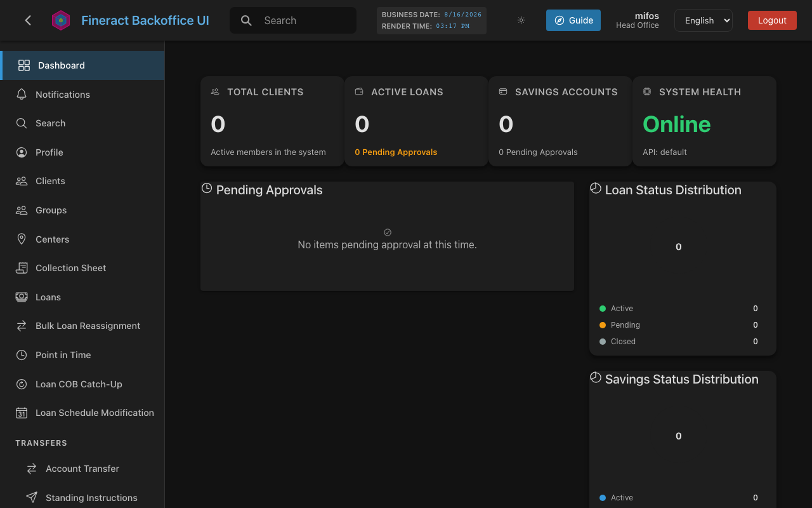
Task: Click the business date value 8/16/2026
Action: (463, 14)
